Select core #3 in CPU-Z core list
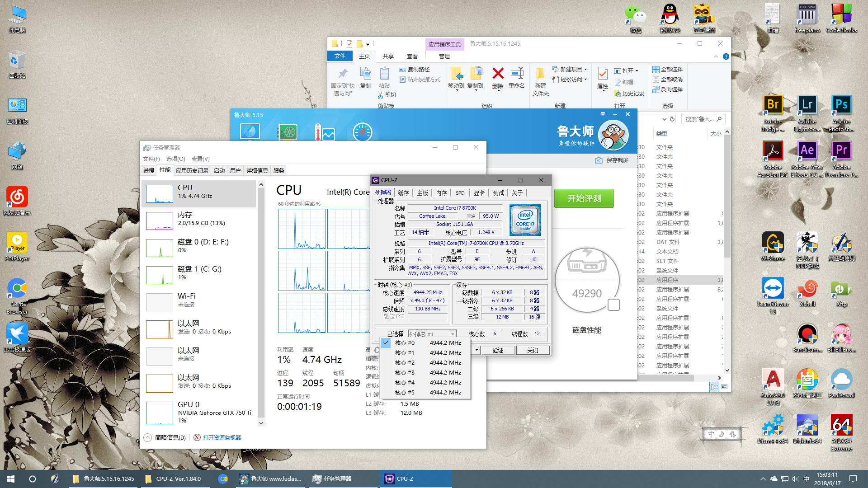This screenshot has width=868, height=488. pyautogui.click(x=425, y=373)
